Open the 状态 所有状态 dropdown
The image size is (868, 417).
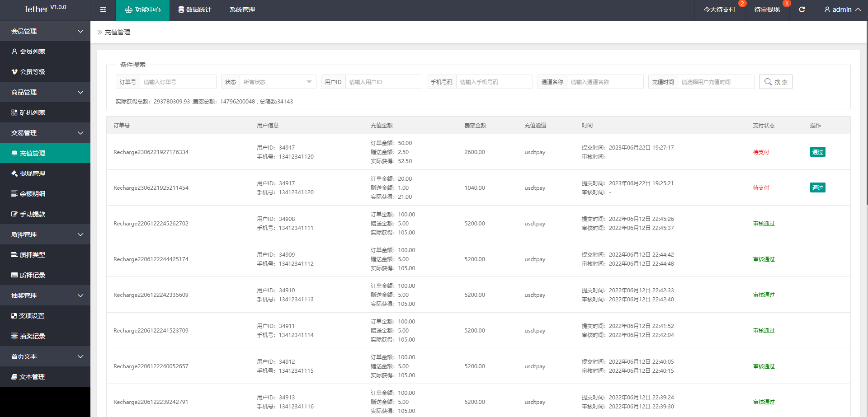(x=278, y=82)
